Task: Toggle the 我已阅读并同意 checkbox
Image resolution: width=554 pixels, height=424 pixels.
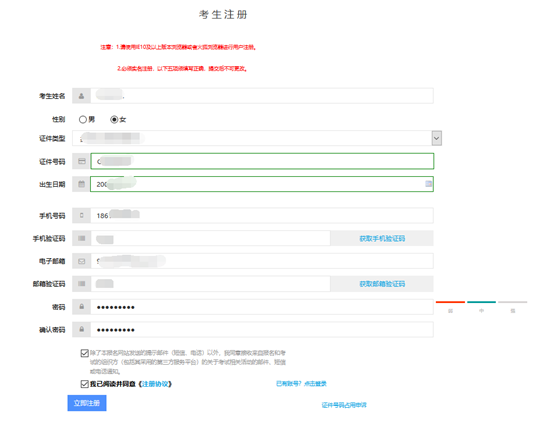Action: point(84,384)
